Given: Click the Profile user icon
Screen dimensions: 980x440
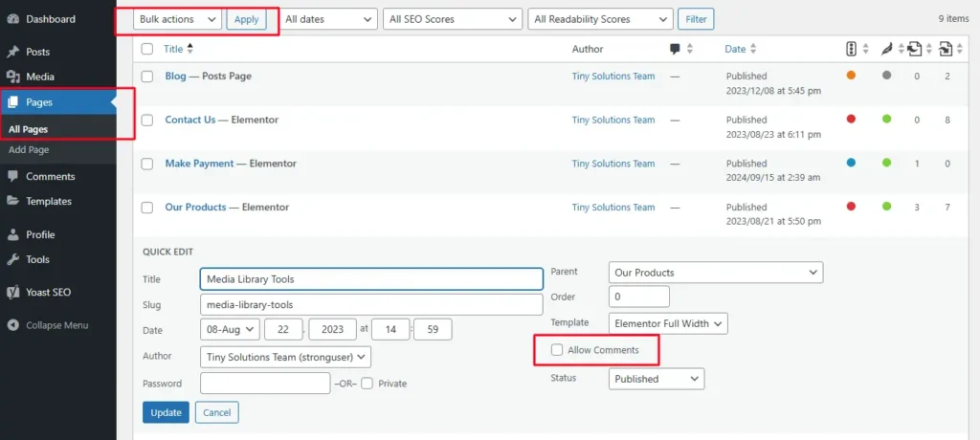Looking at the screenshot, I should coord(13,235).
